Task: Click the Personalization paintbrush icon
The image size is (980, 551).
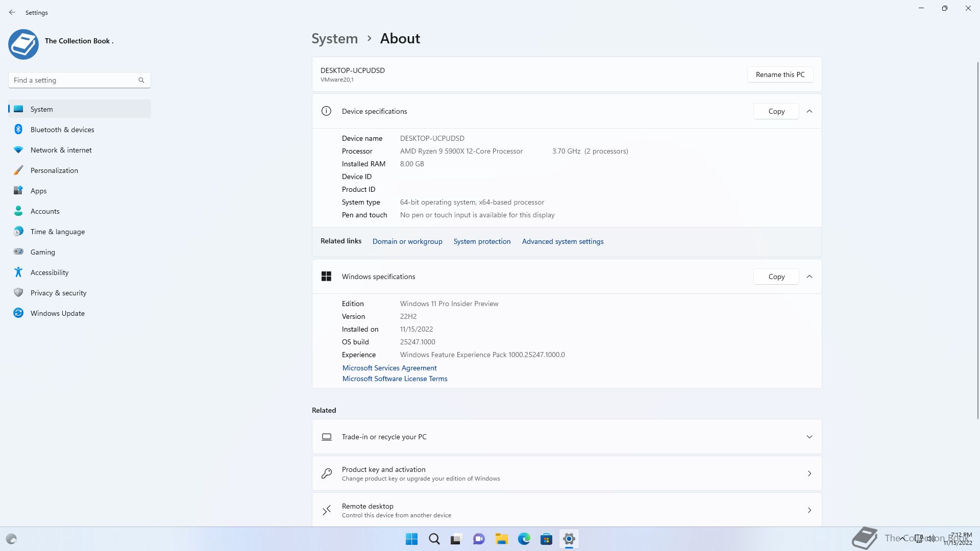Action: click(18, 170)
